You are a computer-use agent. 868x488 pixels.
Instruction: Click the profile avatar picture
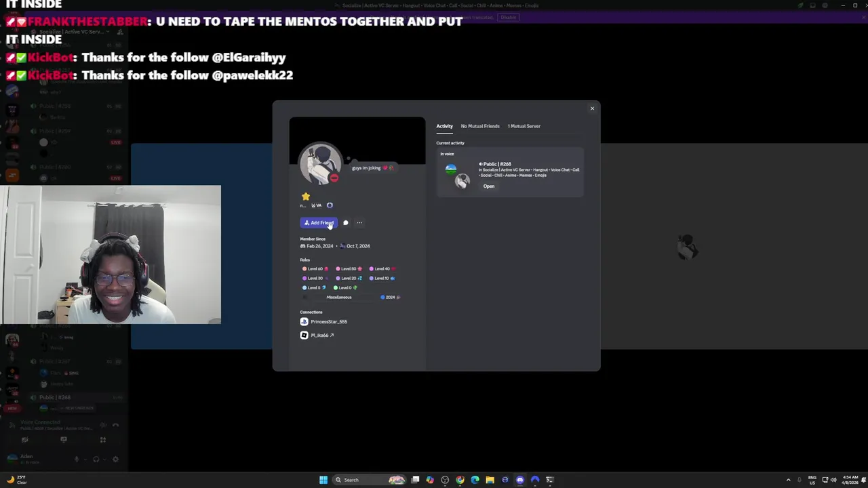tap(320, 164)
